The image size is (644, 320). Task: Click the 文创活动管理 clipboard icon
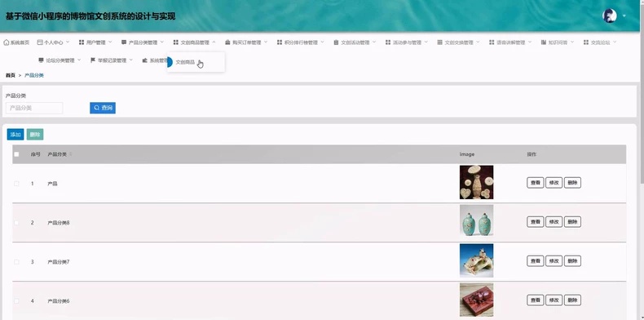tap(336, 42)
